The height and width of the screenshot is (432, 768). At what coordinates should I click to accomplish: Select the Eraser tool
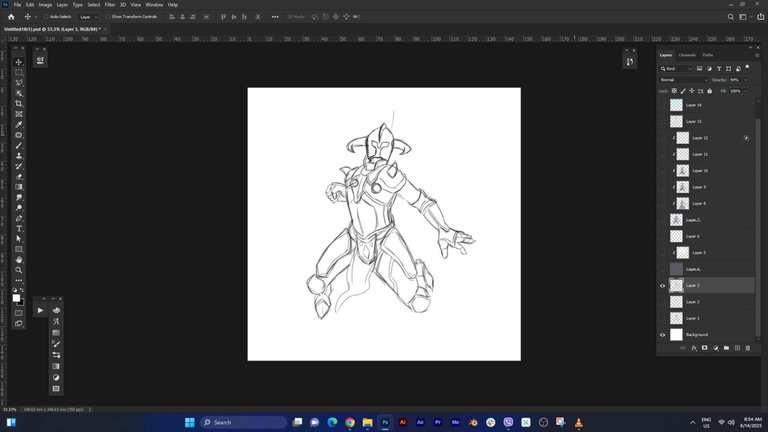pos(19,177)
